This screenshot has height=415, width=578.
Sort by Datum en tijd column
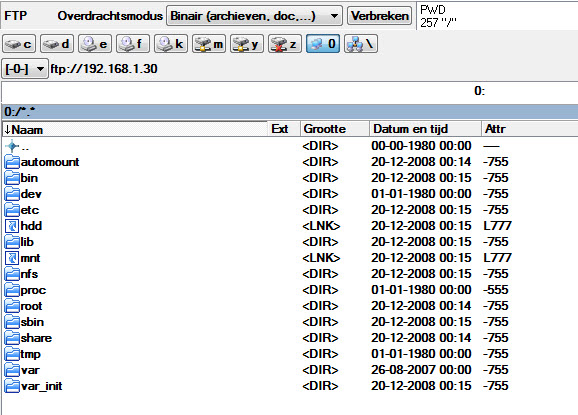(425, 129)
